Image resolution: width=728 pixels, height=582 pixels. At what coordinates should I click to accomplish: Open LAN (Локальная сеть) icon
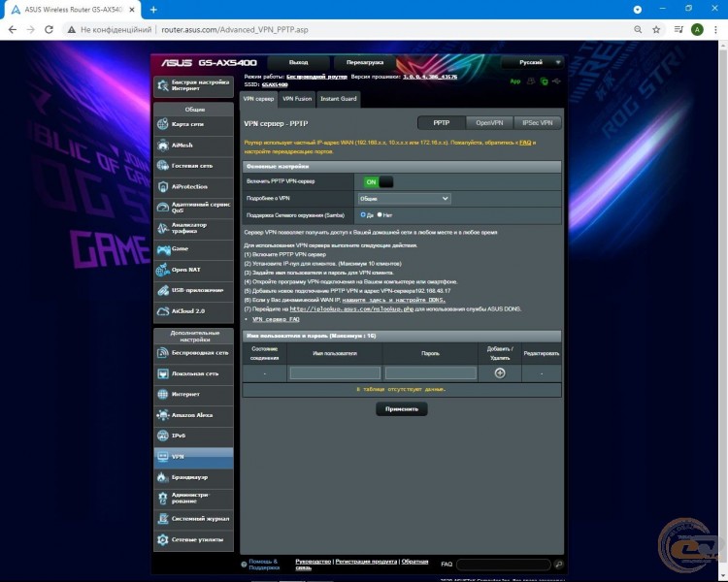click(162, 373)
